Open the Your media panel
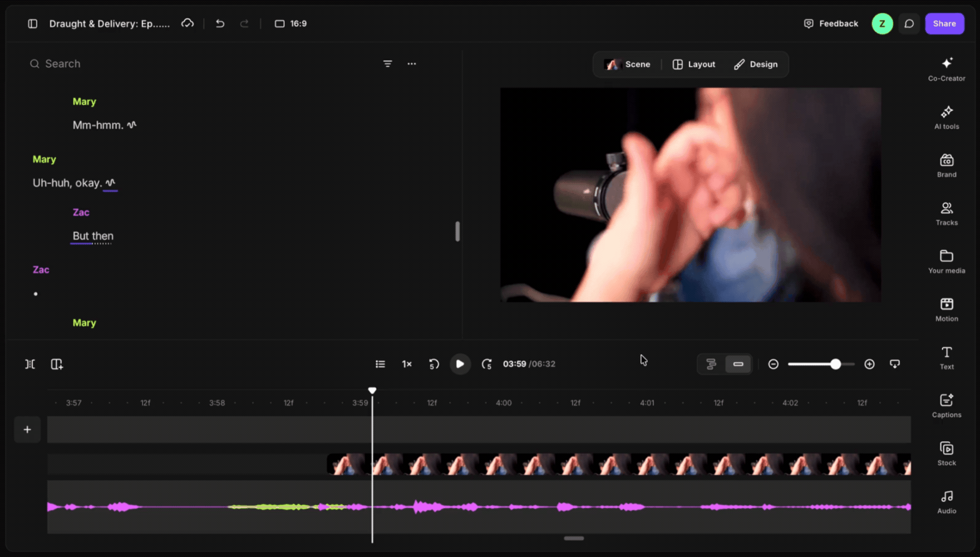 tap(947, 261)
